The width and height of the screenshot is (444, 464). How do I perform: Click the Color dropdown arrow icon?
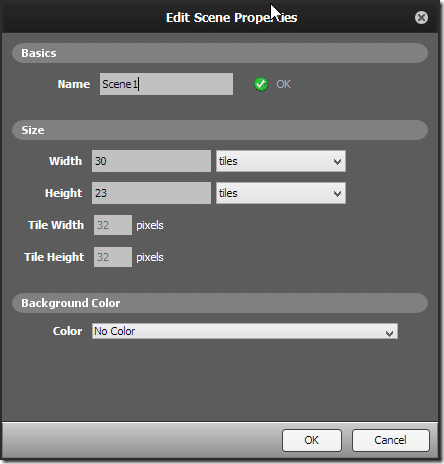(x=389, y=333)
